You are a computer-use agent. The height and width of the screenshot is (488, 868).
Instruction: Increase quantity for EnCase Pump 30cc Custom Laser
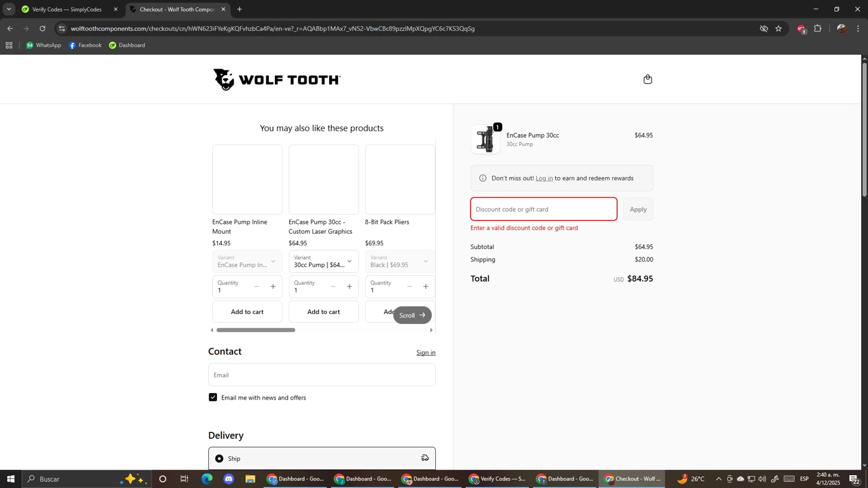[x=350, y=287]
